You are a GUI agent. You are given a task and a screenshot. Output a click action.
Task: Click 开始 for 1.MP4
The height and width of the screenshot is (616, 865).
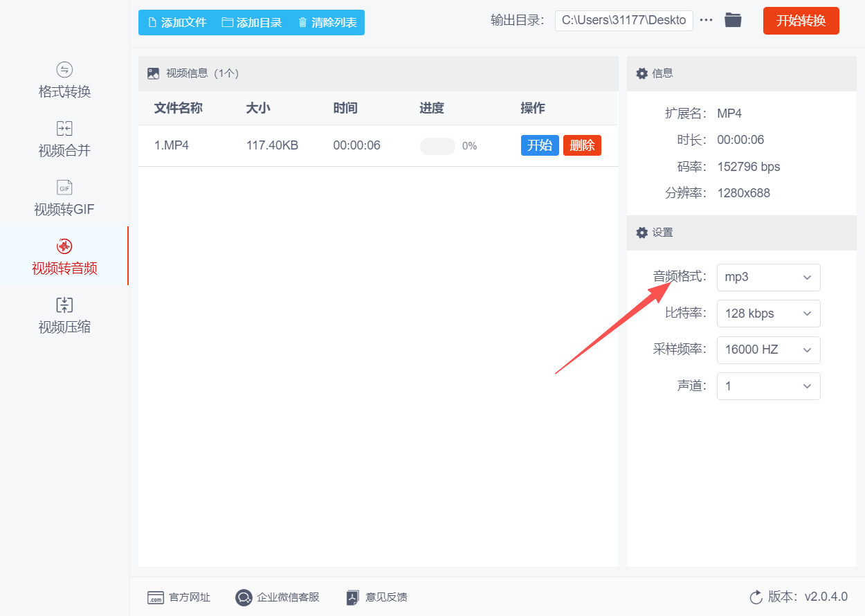coord(540,145)
